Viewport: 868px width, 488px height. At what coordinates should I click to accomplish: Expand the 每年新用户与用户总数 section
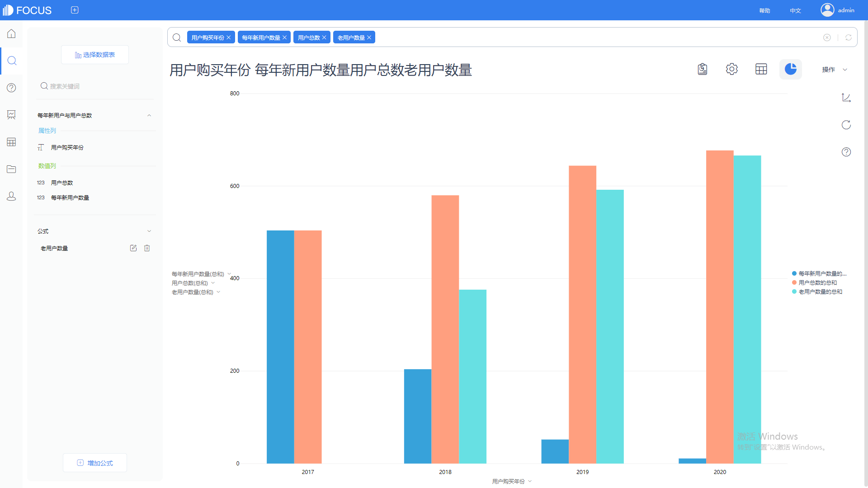(149, 115)
